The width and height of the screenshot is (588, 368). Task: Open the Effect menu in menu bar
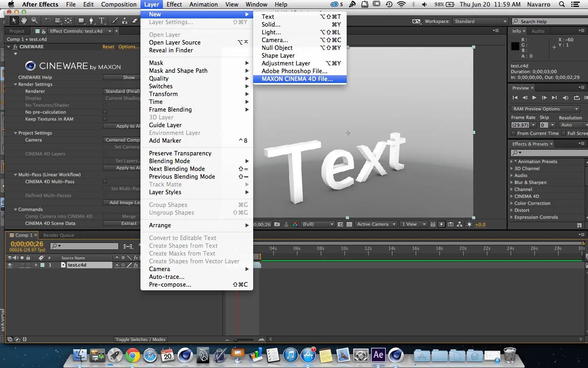tap(174, 4)
